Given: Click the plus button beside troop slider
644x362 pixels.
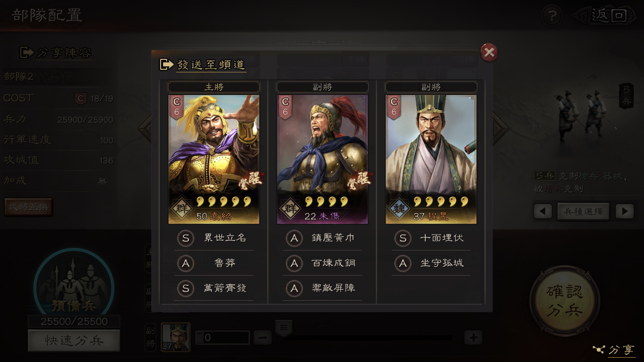Looking at the screenshot, I should point(473,338).
